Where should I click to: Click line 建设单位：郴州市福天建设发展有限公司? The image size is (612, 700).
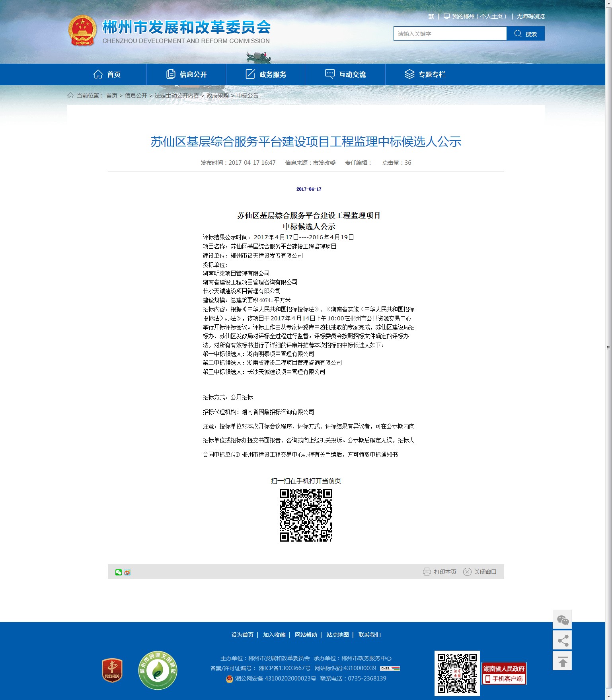pyautogui.click(x=253, y=255)
